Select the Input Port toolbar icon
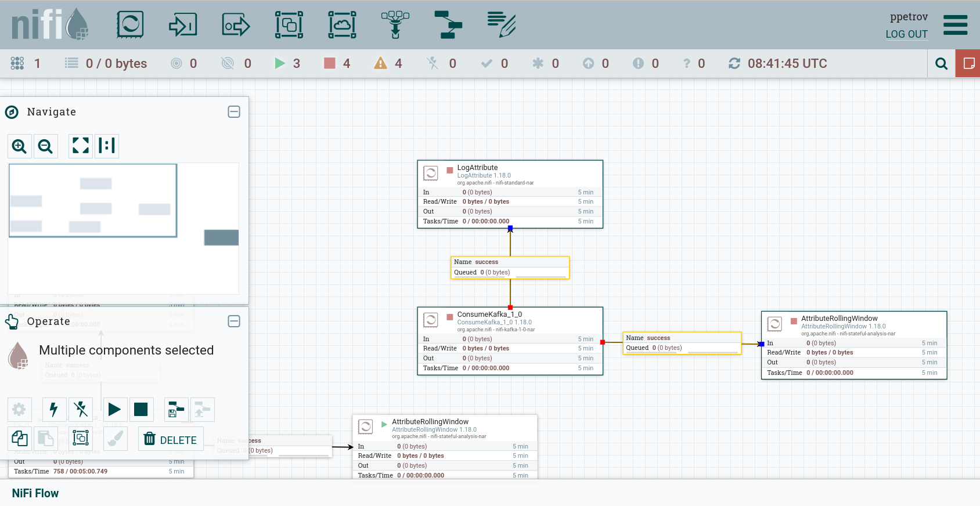This screenshot has height=506, width=980. (x=183, y=25)
